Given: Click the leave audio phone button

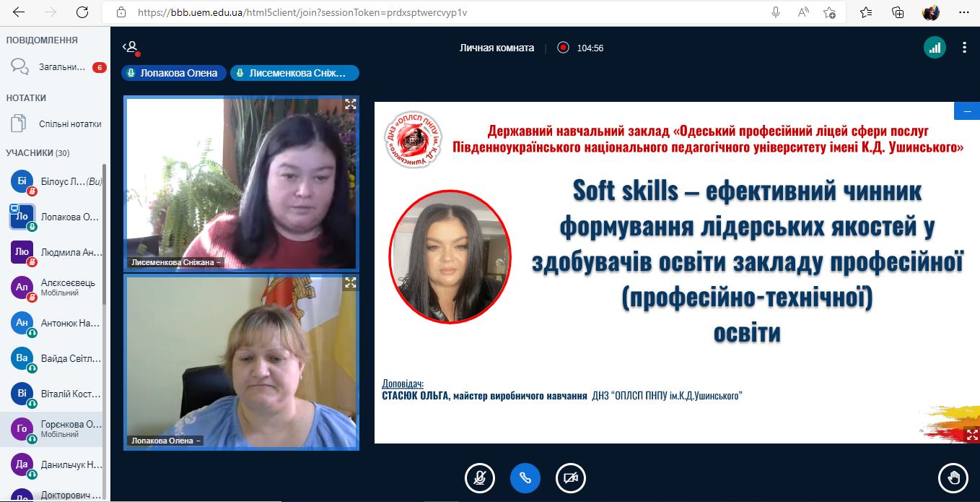Looking at the screenshot, I should click(525, 477).
